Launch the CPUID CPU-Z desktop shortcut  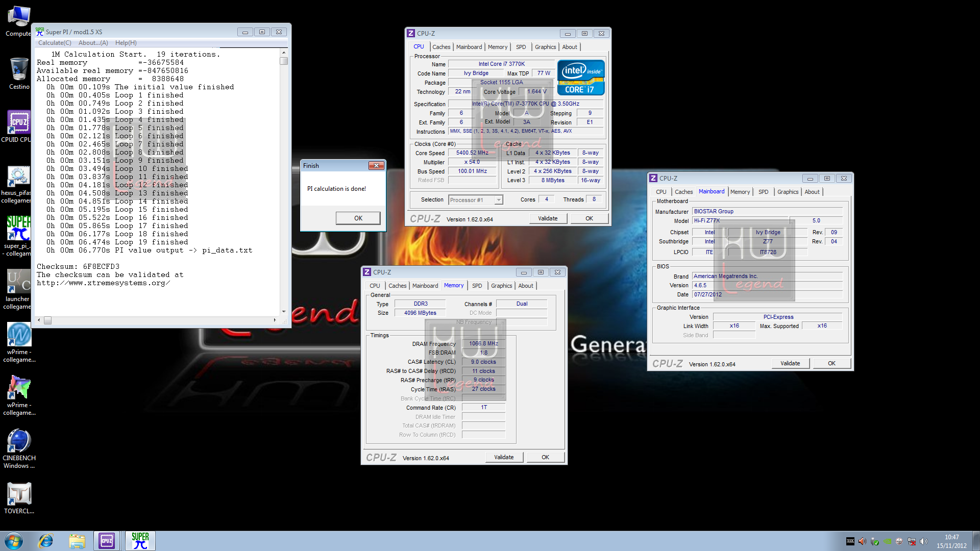tap(18, 127)
